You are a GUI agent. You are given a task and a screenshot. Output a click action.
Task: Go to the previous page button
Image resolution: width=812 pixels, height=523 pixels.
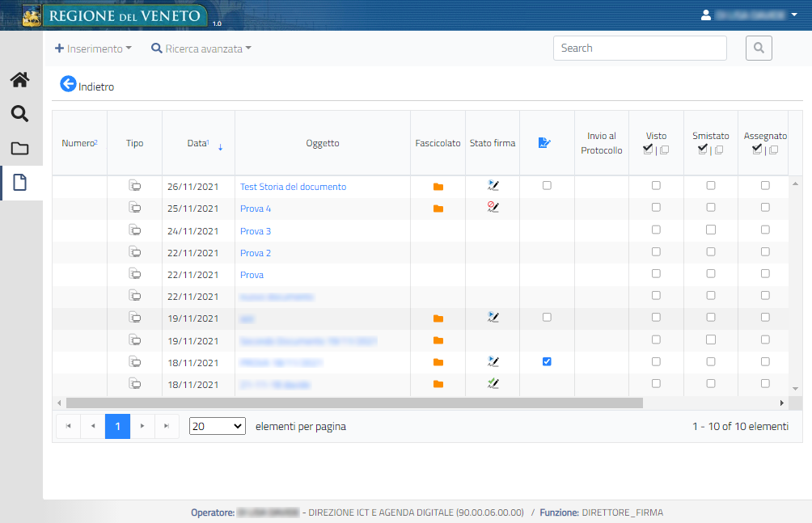click(93, 426)
